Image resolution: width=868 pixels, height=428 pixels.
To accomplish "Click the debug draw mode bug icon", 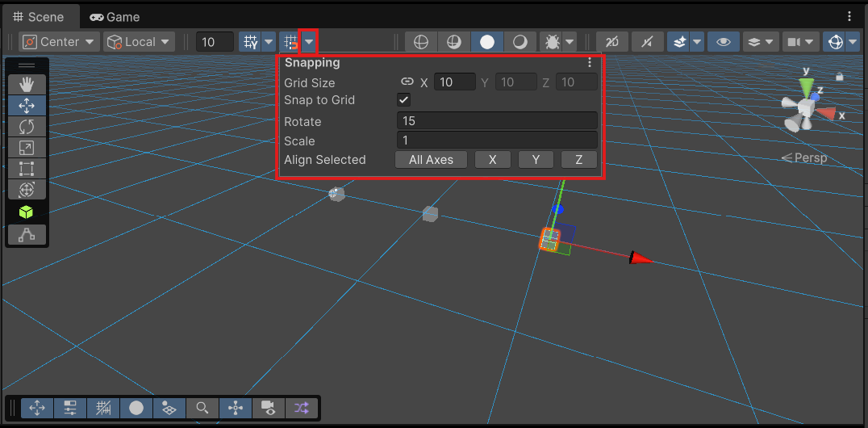I will [552, 42].
